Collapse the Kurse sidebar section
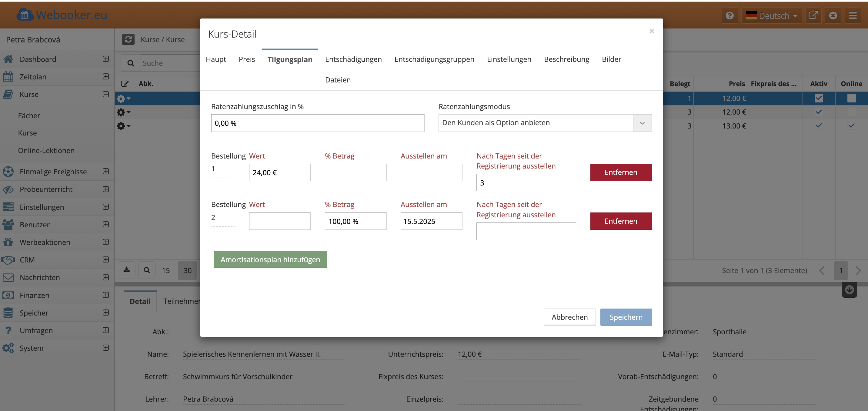868x411 pixels. click(x=105, y=94)
